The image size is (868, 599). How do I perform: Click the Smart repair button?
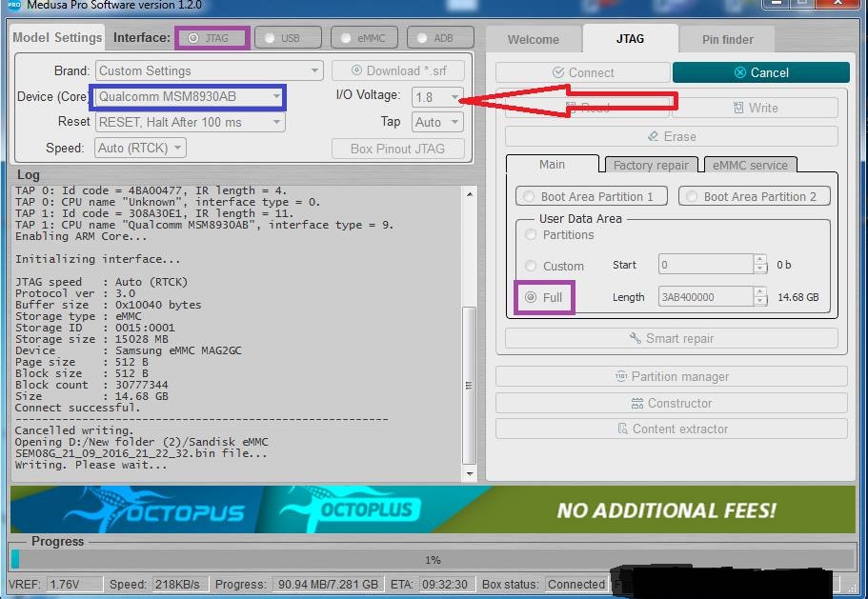click(x=672, y=338)
